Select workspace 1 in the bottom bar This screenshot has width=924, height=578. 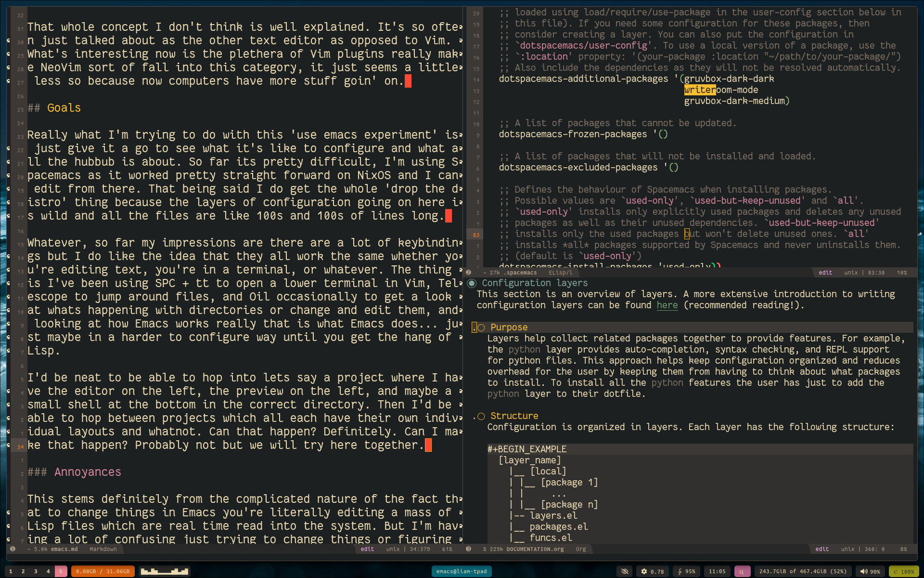11,571
